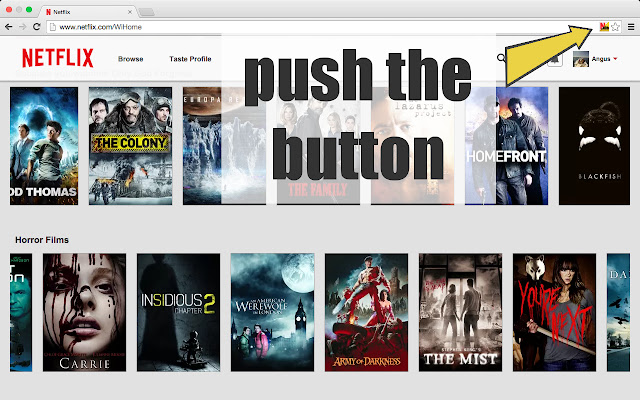This screenshot has width=640, height=400.
Task: Click the Horror Films row heading
Action: click(42, 240)
